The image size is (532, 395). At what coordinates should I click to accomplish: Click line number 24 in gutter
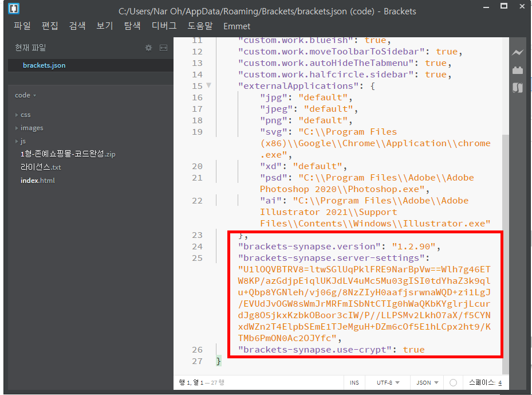coord(197,247)
